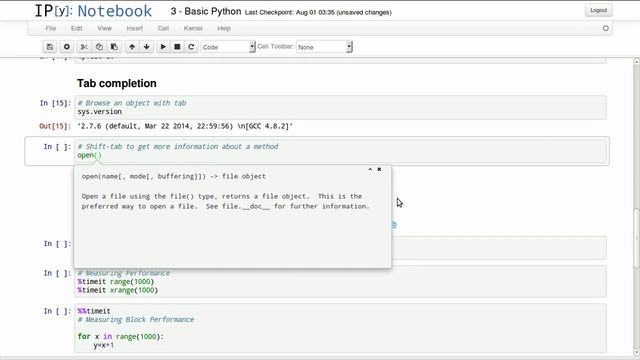Click inside the open() code cell
The height and width of the screenshot is (360, 640).
340,151
